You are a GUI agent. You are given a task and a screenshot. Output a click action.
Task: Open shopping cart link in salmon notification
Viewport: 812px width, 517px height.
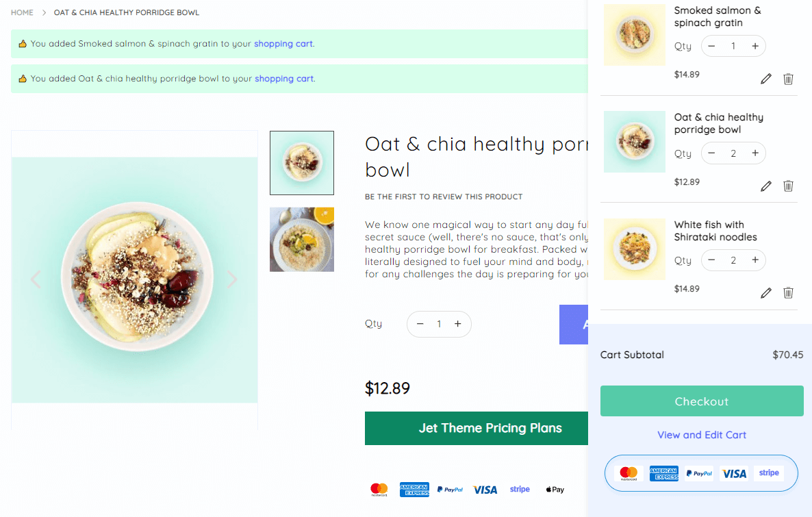coord(283,44)
